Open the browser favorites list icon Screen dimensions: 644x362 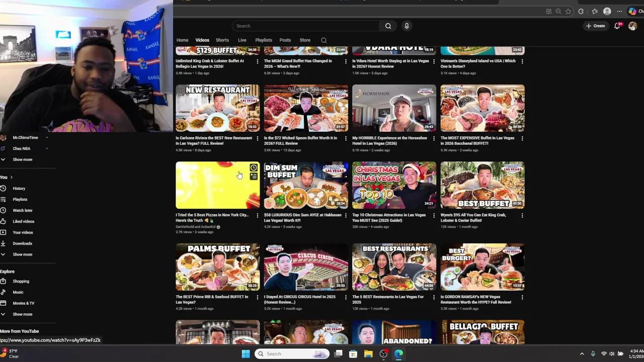point(595,12)
